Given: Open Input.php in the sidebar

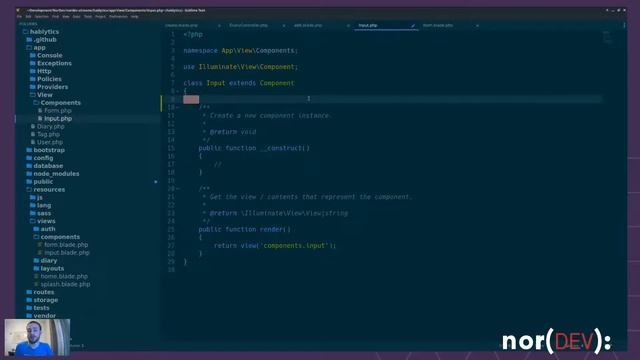Looking at the screenshot, I should tap(58, 119).
